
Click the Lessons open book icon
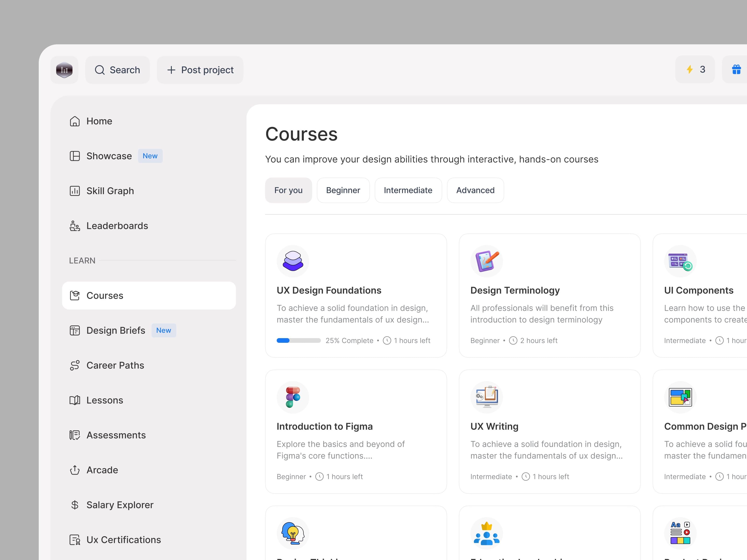pyautogui.click(x=75, y=400)
